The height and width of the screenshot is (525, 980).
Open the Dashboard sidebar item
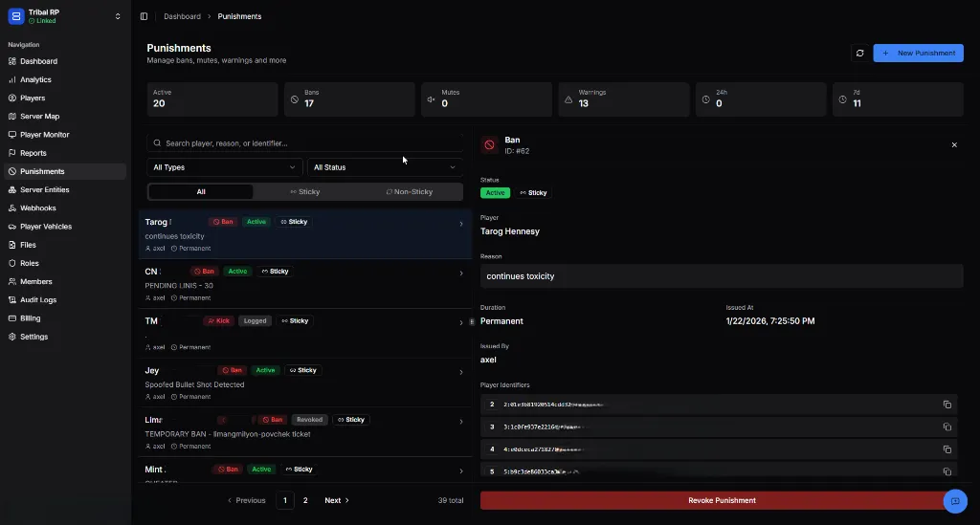tap(38, 61)
